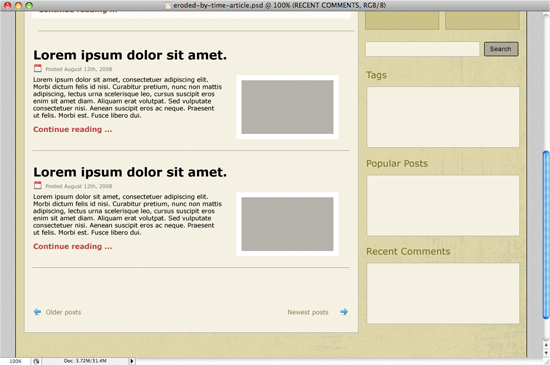Follow the Newest posts link
This screenshot has width=550, height=365.
308,312
